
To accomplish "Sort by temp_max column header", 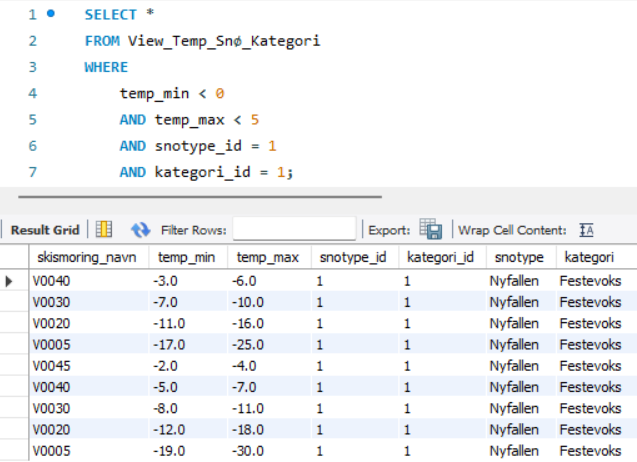I will (x=269, y=257).
